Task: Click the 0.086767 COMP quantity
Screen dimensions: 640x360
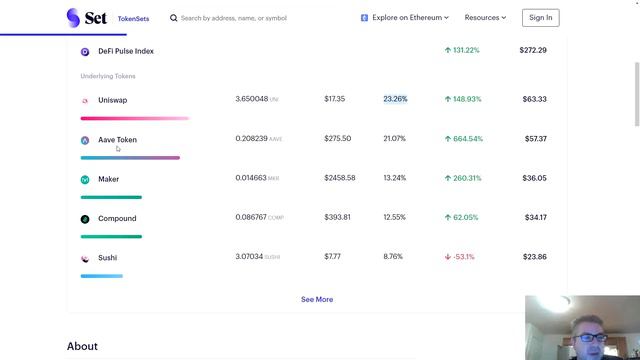Action: pyautogui.click(x=260, y=217)
